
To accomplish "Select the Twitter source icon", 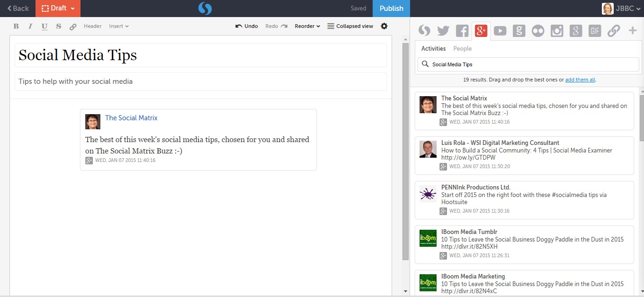I will click(443, 31).
